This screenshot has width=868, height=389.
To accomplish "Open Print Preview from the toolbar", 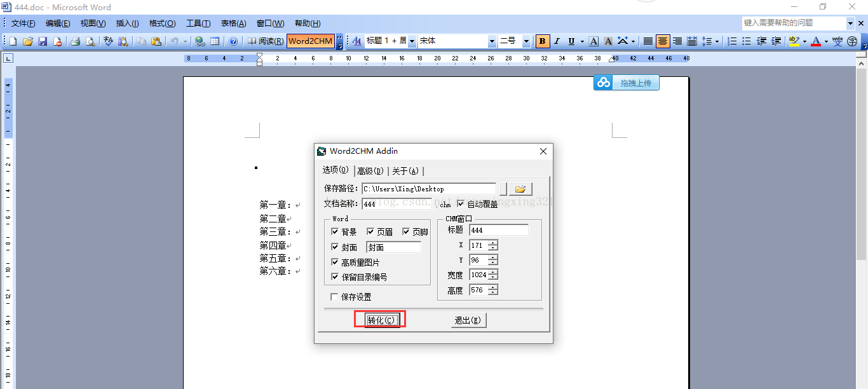I will click(90, 41).
